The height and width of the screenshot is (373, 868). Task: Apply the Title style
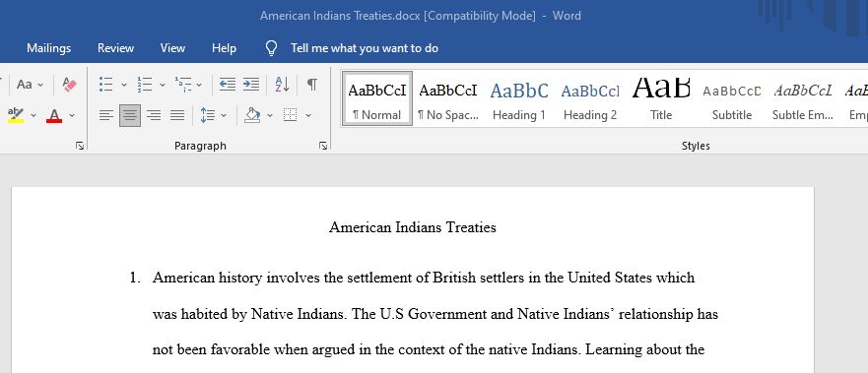point(661,98)
